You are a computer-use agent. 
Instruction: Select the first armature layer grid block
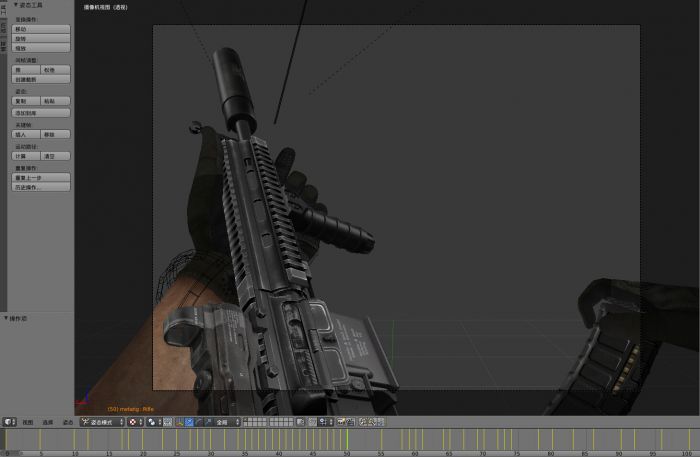click(255, 422)
